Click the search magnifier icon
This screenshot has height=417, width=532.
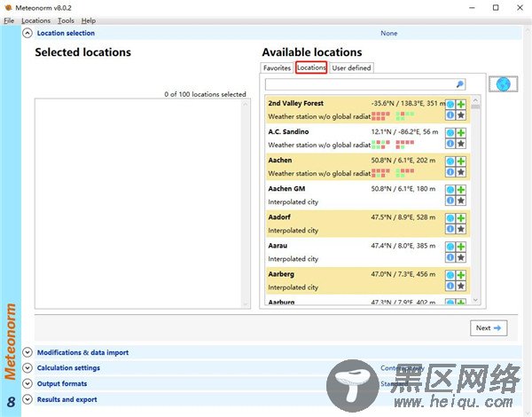(x=459, y=84)
